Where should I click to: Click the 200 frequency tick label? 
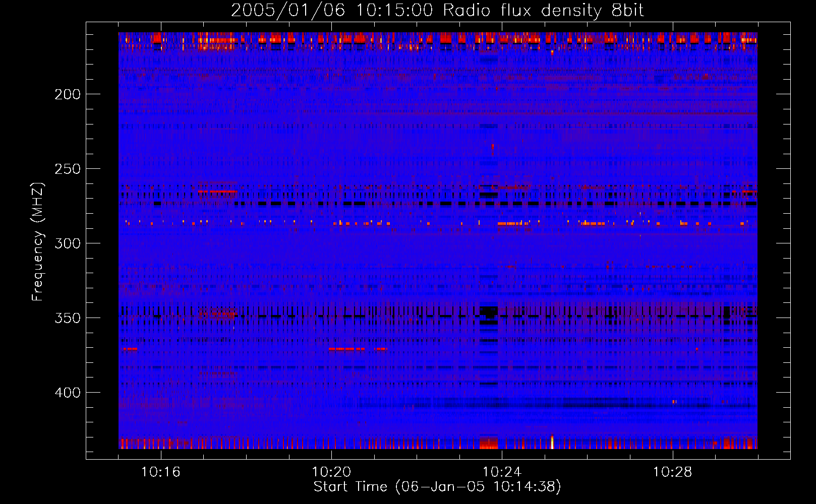pyautogui.click(x=68, y=94)
